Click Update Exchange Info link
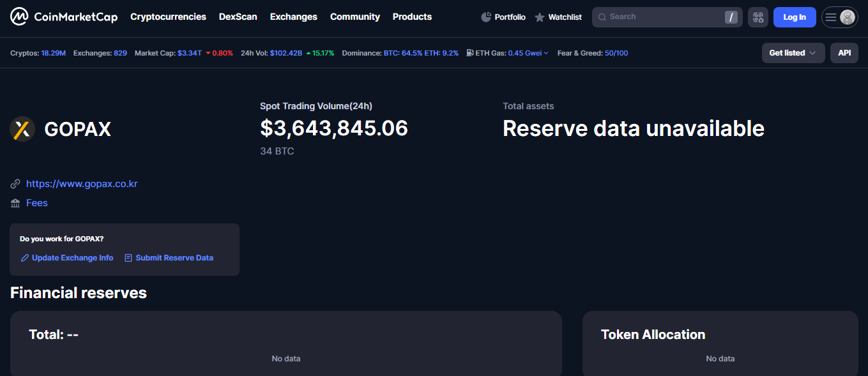The height and width of the screenshot is (376, 868). pyautogui.click(x=72, y=258)
